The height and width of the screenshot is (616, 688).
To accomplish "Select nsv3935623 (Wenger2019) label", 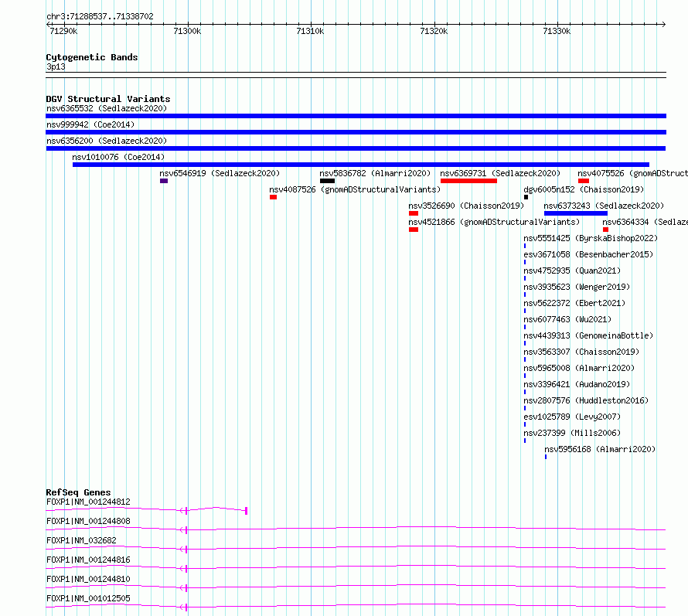I will coord(577,287).
